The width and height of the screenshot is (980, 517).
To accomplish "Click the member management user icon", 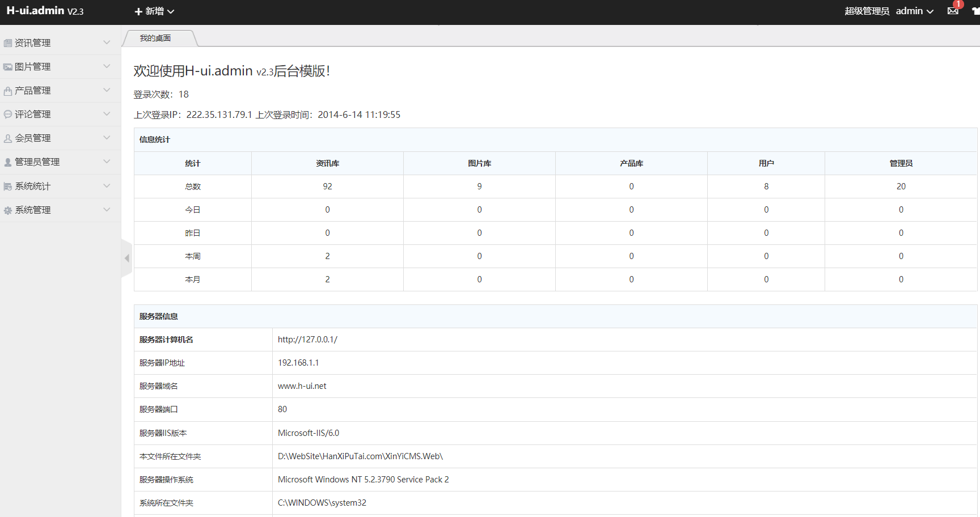I will (8, 138).
